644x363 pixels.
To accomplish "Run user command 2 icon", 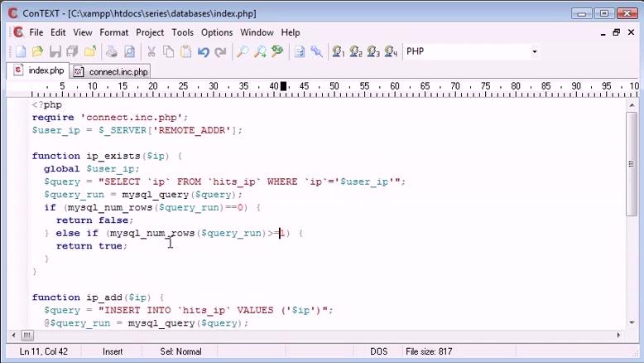I will [x=356, y=52].
